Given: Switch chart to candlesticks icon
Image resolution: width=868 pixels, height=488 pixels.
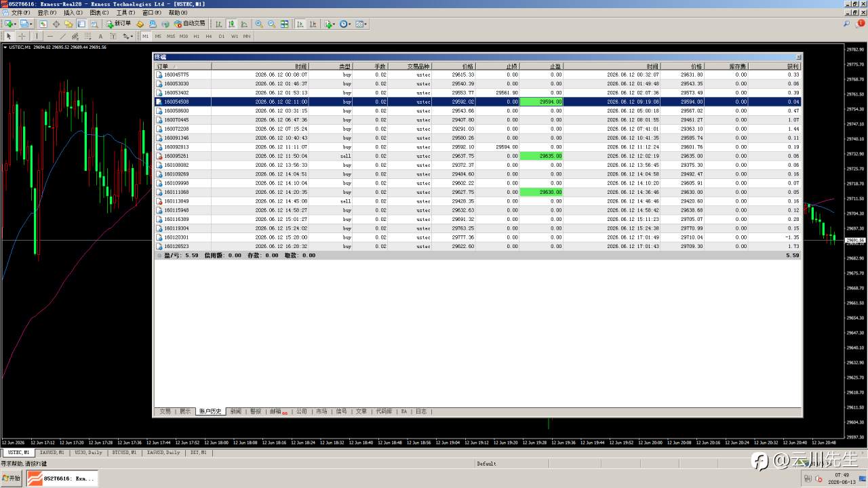Looking at the screenshot, I should (x=231, y=24).
